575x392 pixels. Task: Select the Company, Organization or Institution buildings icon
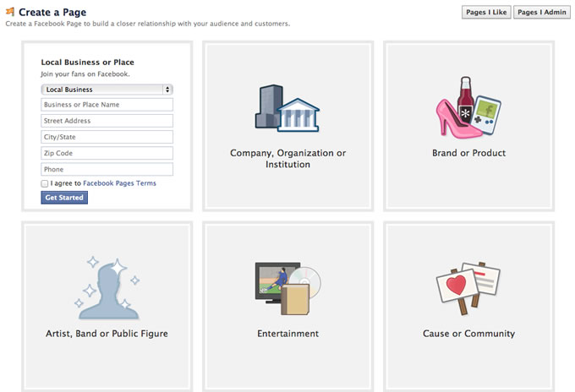[x=287, y=108]
